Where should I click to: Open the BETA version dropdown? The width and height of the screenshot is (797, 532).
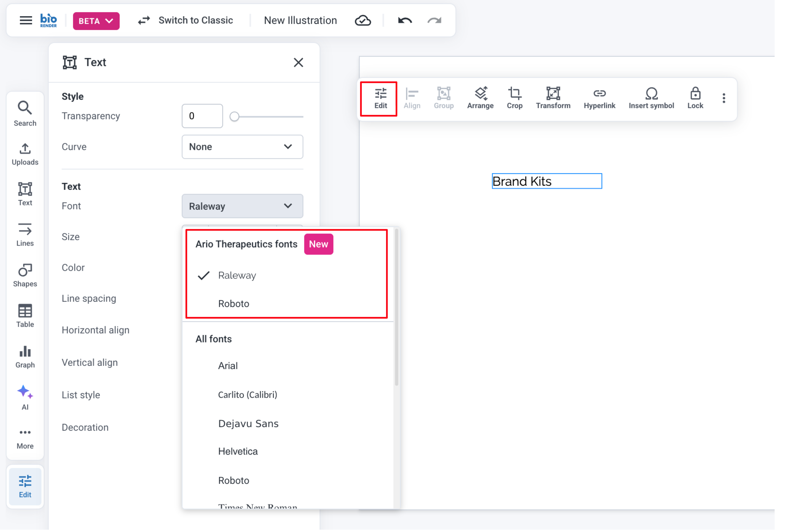96,21
